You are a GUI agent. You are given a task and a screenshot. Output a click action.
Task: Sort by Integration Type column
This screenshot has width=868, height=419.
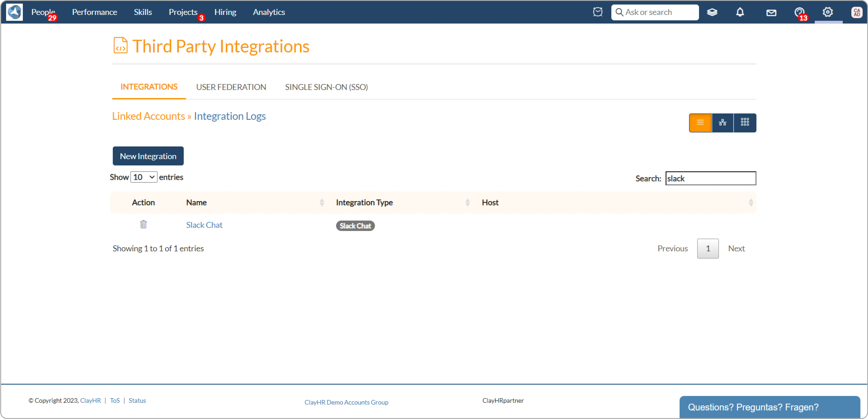pyautogui.click(x=467, y=202)
